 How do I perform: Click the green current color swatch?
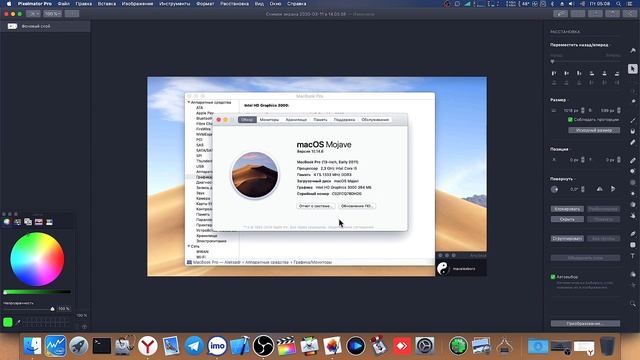(8, 322)
